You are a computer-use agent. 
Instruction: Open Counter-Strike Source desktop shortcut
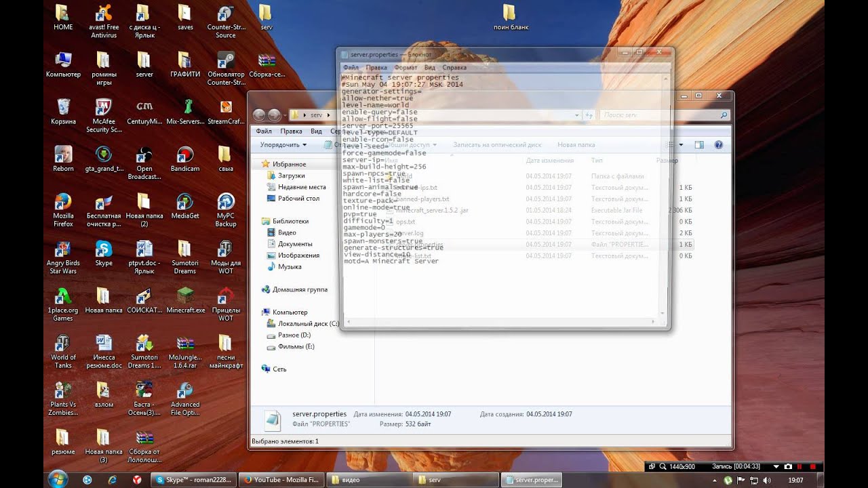click(x=226, y=20)
